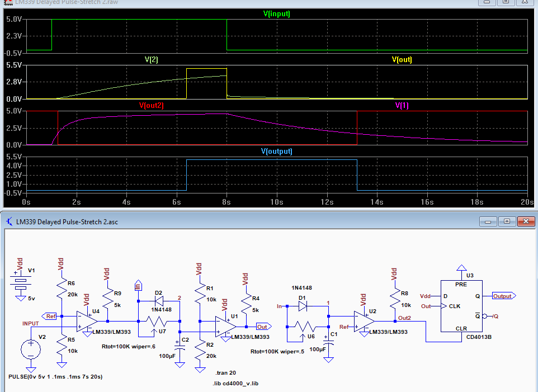538x392 pixels.
Task: Select diode D1 in the schematic
Action: coord(303,306)
